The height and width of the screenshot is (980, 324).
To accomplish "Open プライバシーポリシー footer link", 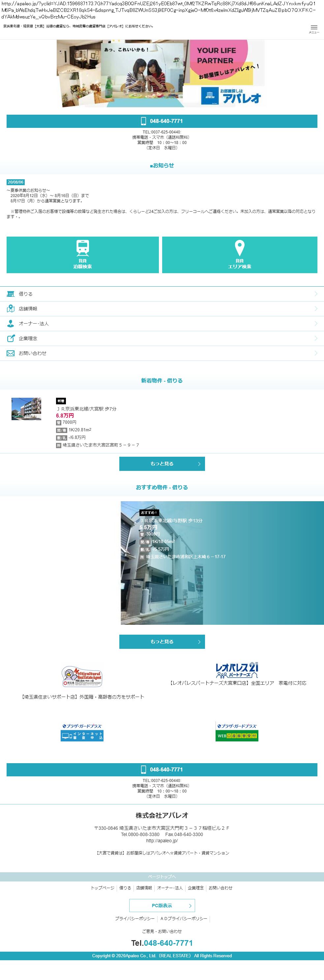I will (135, 918).
